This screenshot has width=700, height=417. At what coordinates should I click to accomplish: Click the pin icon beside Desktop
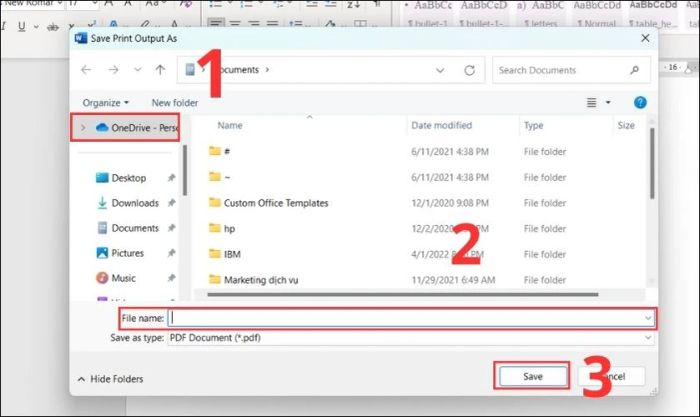point(171,178)
